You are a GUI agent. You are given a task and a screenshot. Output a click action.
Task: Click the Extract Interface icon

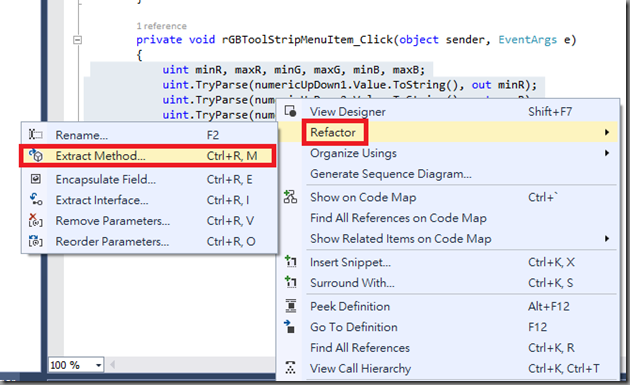(36, 199)
